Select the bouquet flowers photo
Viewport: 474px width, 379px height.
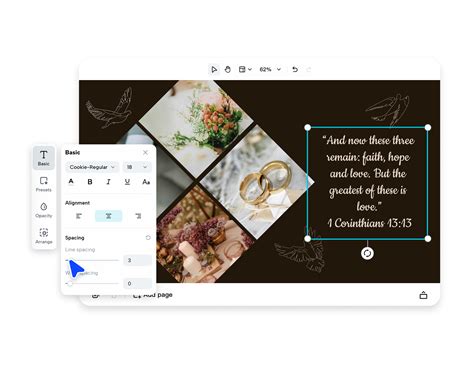tap(196, 128)
